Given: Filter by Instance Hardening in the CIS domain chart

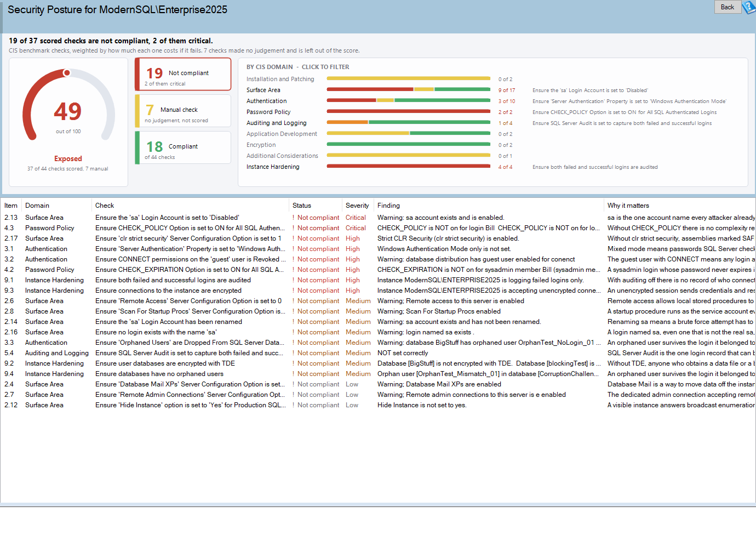Looking at the screenshot, I should (273, 167).
